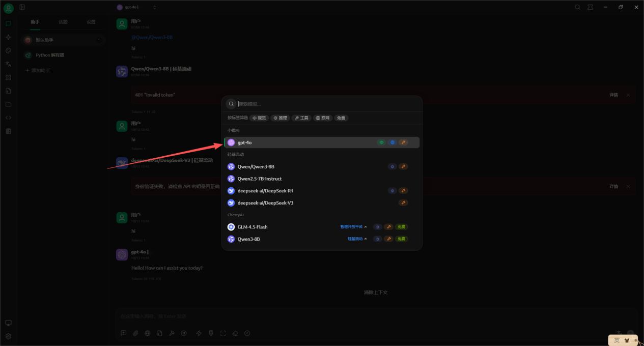Select the 默认助手 assistant
The width and height of the screenshot is (644, 346).
[63, 40]
